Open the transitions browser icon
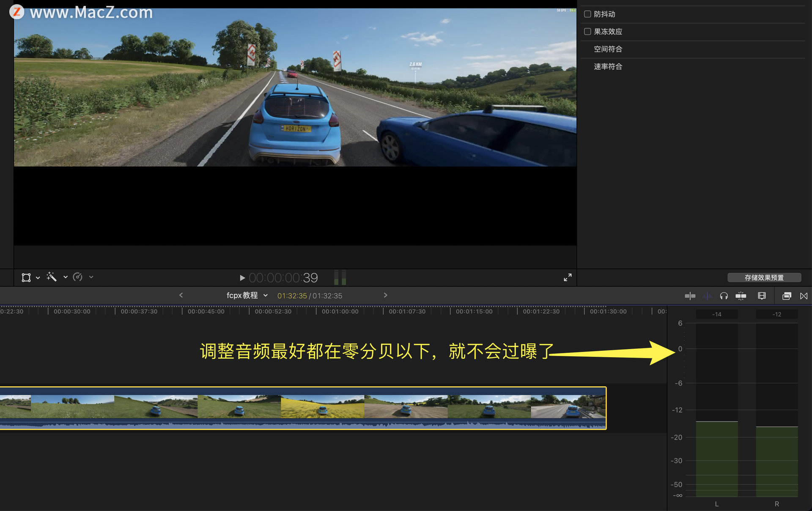The width and height of the screenshot is (812, 511). tap(804, 296)
